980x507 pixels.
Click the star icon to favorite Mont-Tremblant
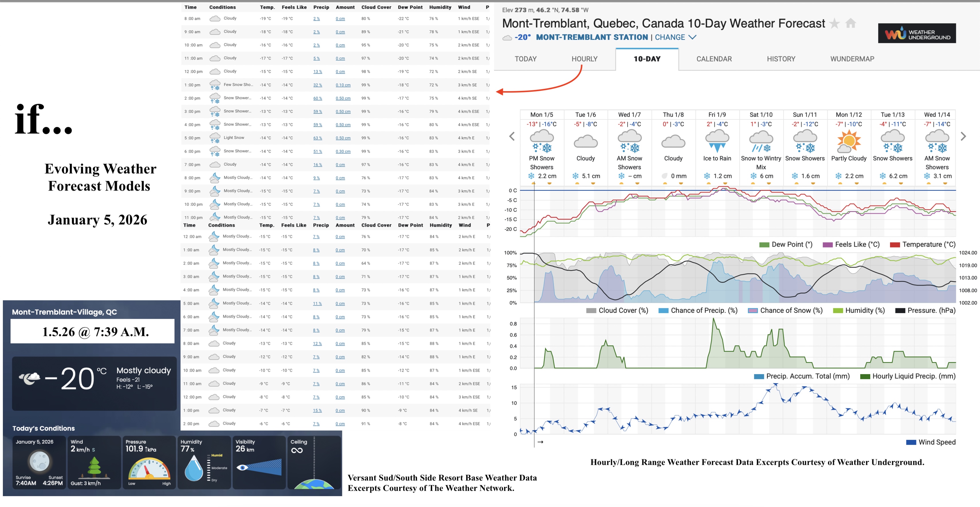coord(835,23)
